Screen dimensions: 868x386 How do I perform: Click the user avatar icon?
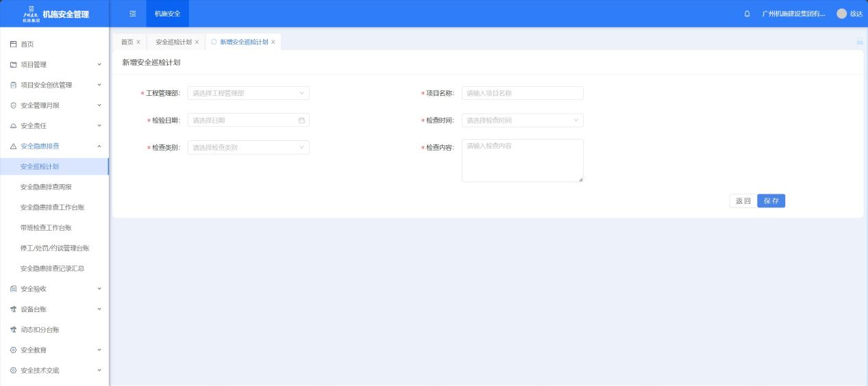tap(841, 14)
